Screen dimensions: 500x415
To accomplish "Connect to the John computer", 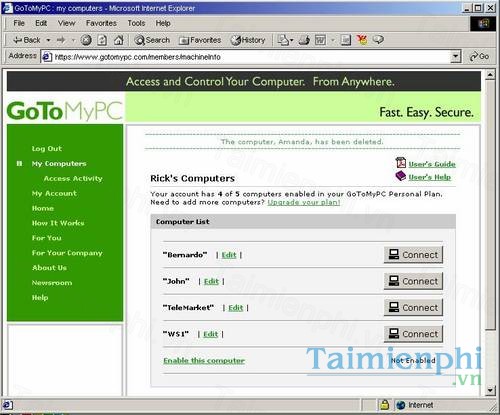I will [413, 281].
